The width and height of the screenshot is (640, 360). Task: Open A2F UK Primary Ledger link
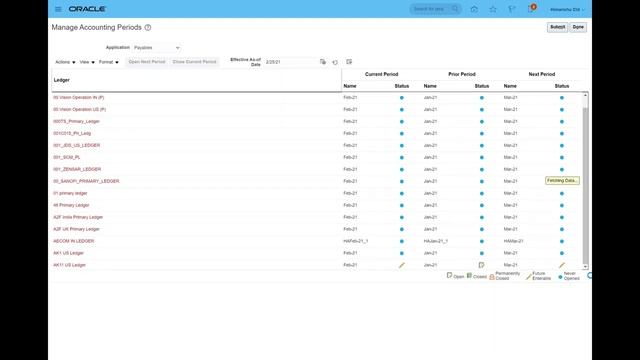click(x=76, y=229)
